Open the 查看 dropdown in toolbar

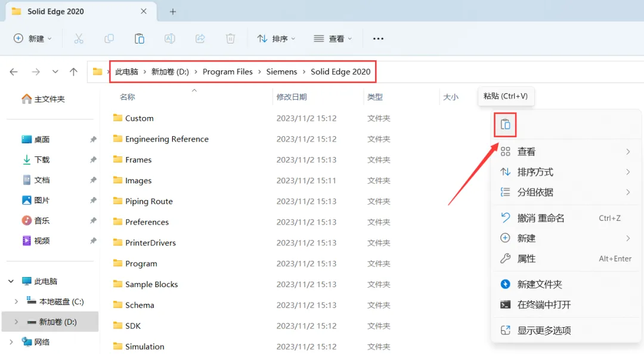coord(333,39)
